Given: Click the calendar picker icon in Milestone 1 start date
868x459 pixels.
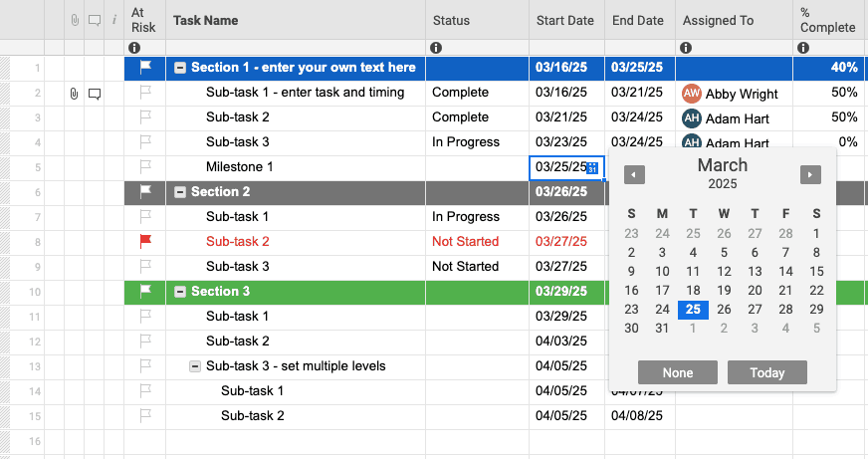Looking at the screenshot, I should (592, 167).
